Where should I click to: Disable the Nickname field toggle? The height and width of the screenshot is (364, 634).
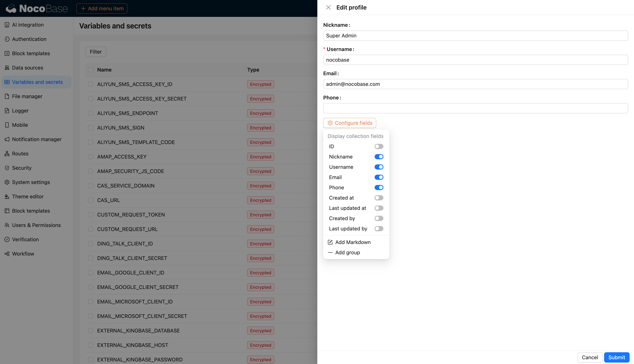(x=379, y=157)
